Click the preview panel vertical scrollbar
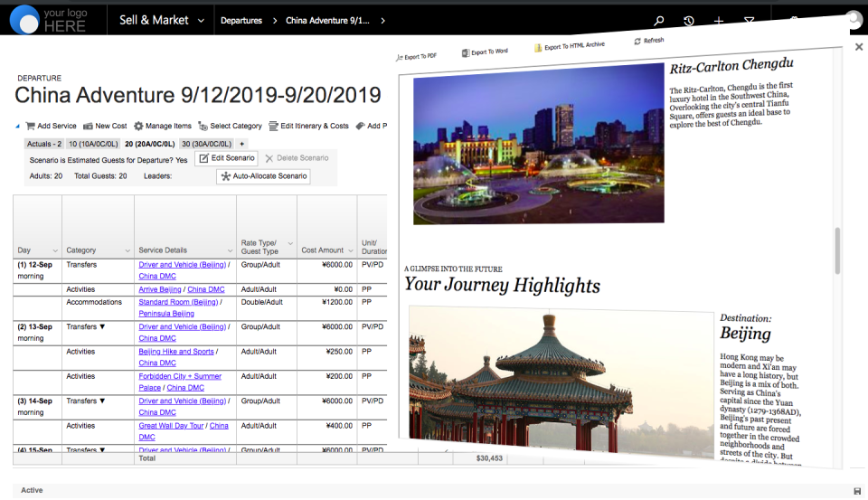This screenshot has height=500, width=868. coord(837,250)
